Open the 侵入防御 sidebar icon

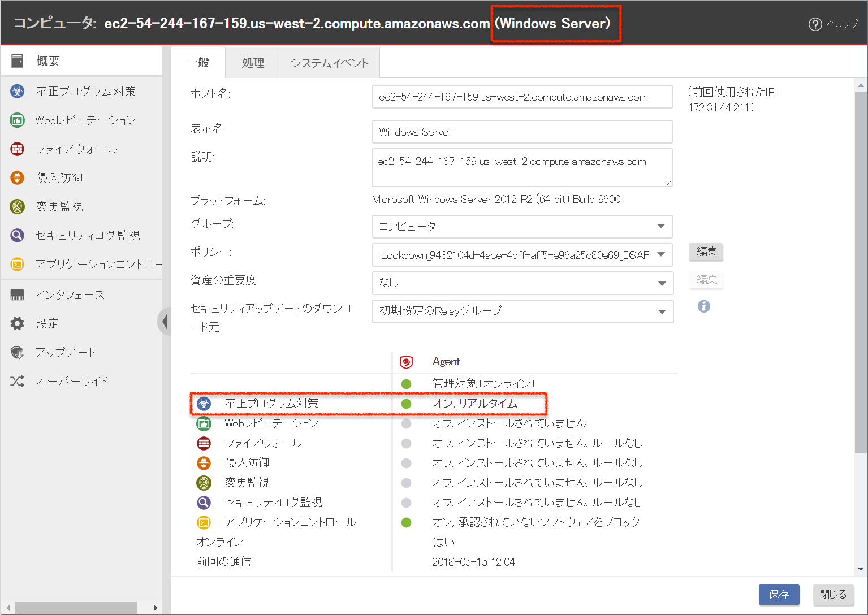pos(18,177)
